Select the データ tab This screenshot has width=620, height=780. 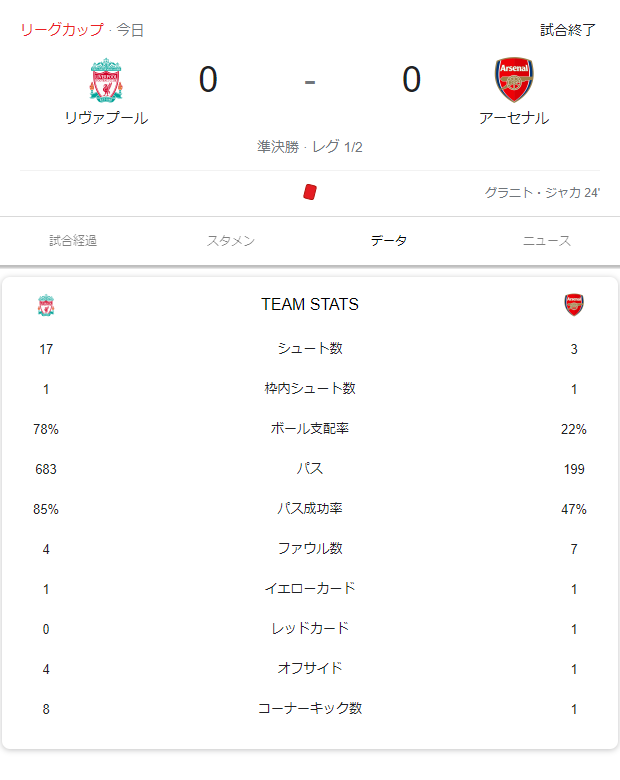pyautogui.click(x=389, y=241)
